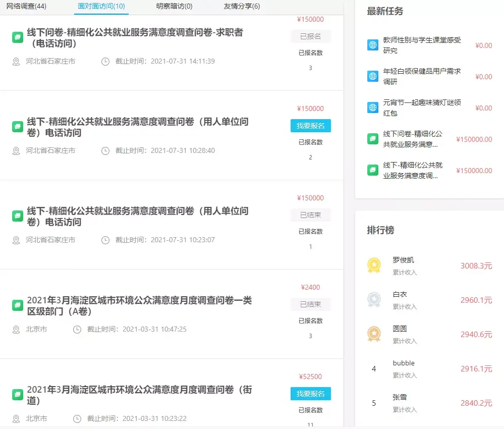Click the globe icon beside 年轻白领保健品用户需求调研
This screenshot has width=504, height=429.
click(x=372, y=76)
